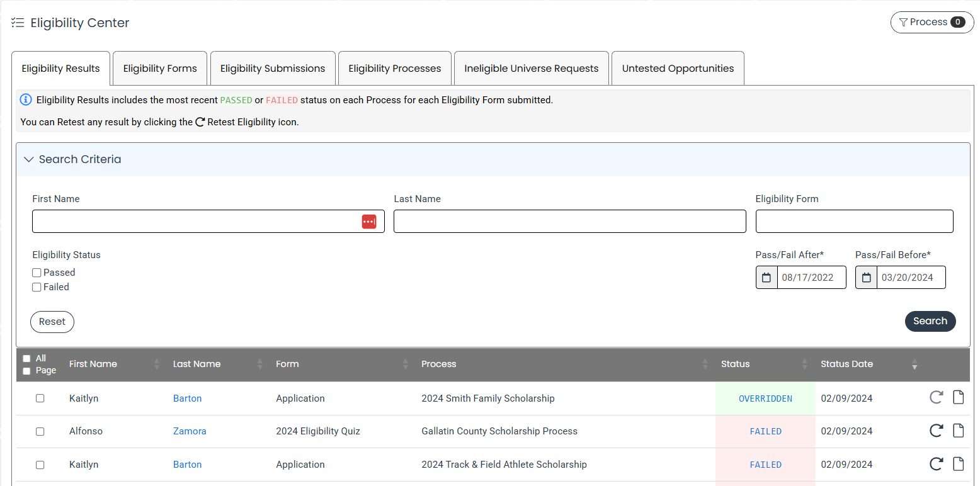Go to the Eligibility Submissions tab
This screenshot has height=486, width=980.
(273, 69)
